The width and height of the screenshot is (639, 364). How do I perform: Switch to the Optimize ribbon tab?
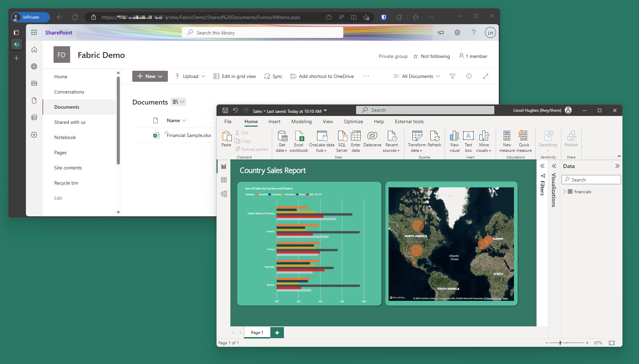pos(353,121)
